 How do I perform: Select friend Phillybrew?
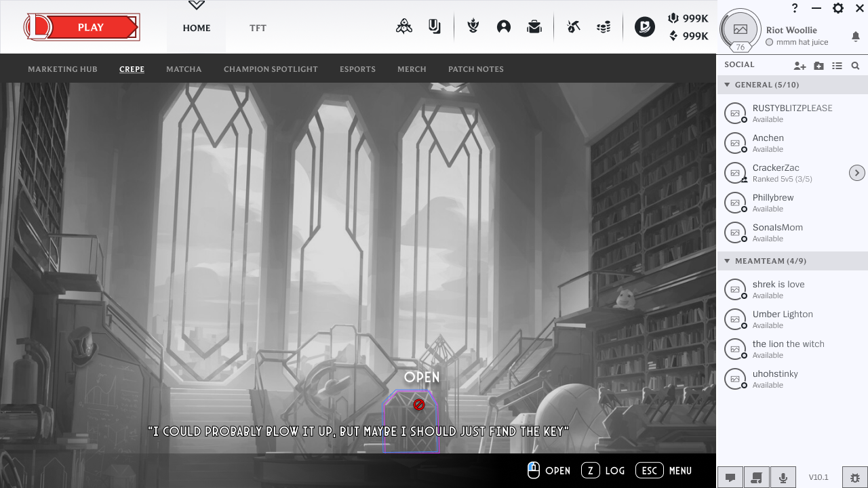click(x=792, y=203)
